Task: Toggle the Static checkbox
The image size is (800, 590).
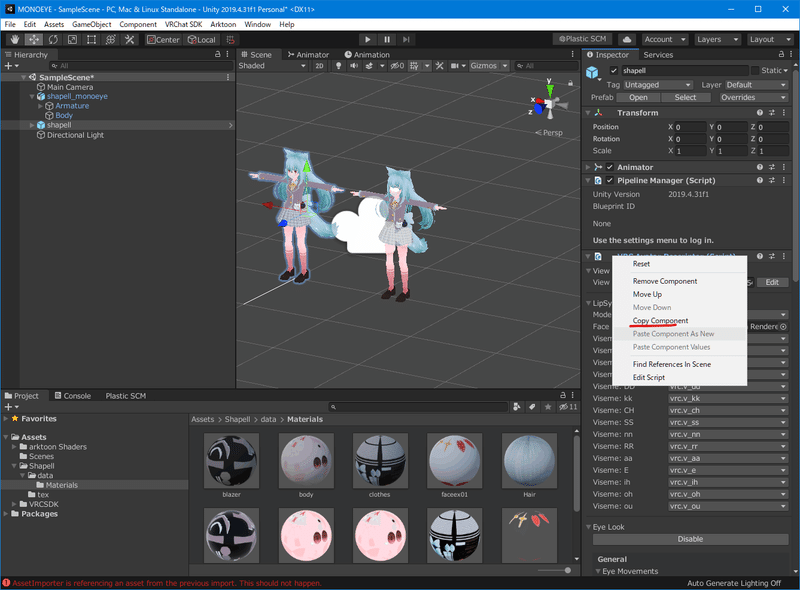Action: pyautogui.click(x=755, y=70)
